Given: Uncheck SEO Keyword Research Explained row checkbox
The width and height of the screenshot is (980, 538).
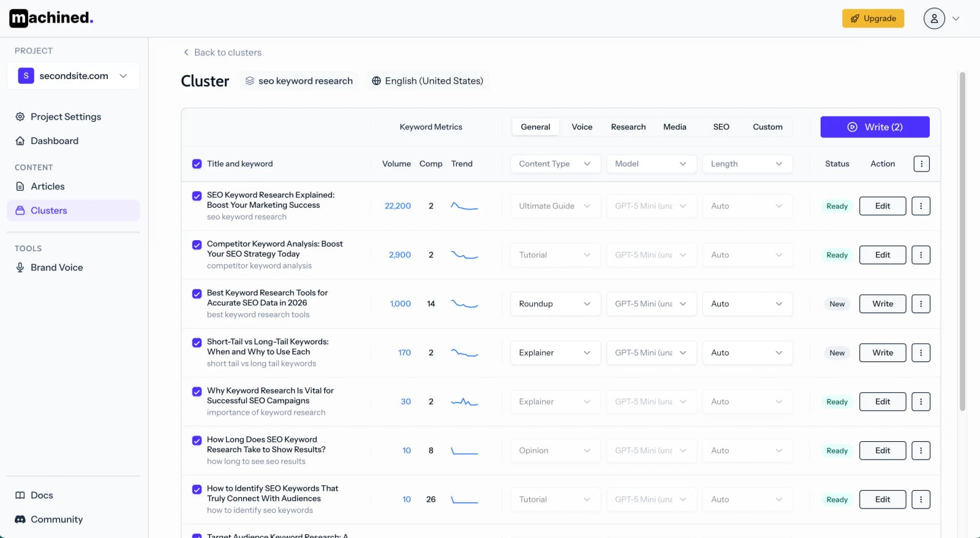Looking at the screenshot, I should point(197,196).
